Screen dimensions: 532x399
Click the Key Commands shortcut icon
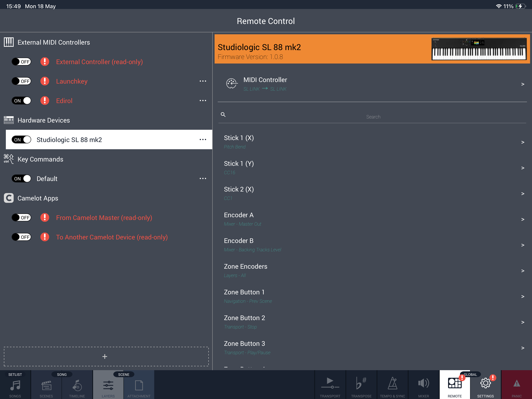(x=9, y=159)
